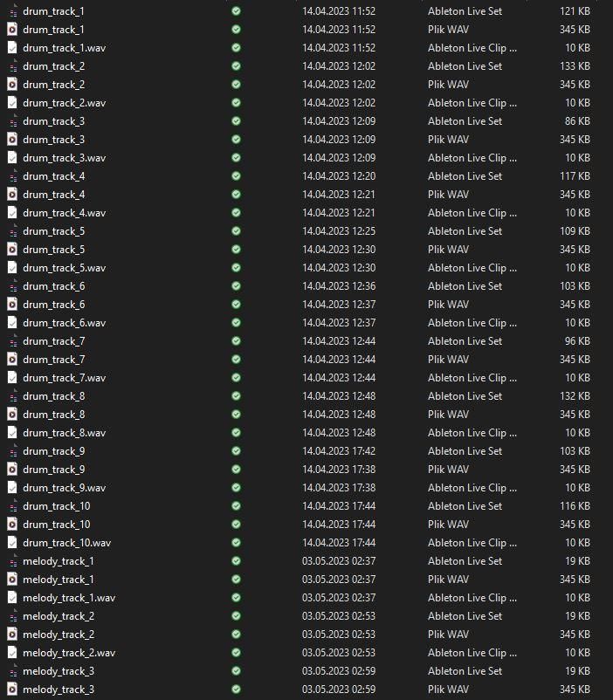Click Ableton Live Set type of drum_track_7
This screenshot has height=700, width=613.
[x=465, y=340]
